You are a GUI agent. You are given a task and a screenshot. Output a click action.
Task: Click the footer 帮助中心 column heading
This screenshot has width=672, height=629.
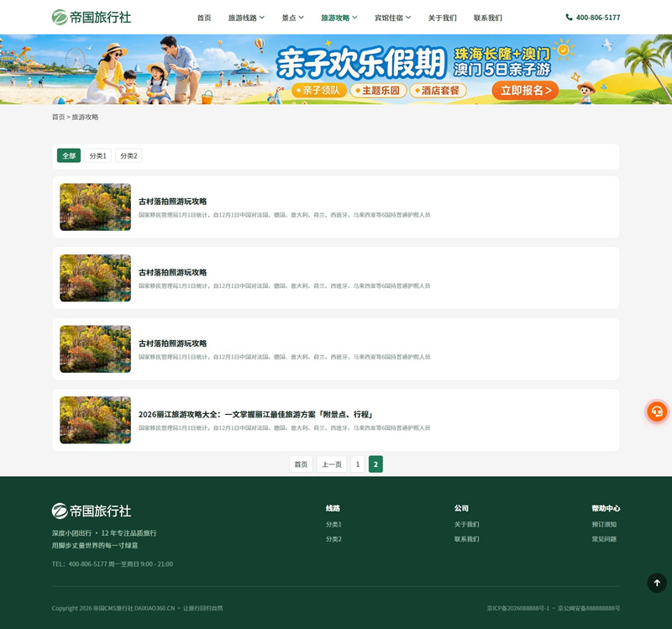[x=606, y=508]
